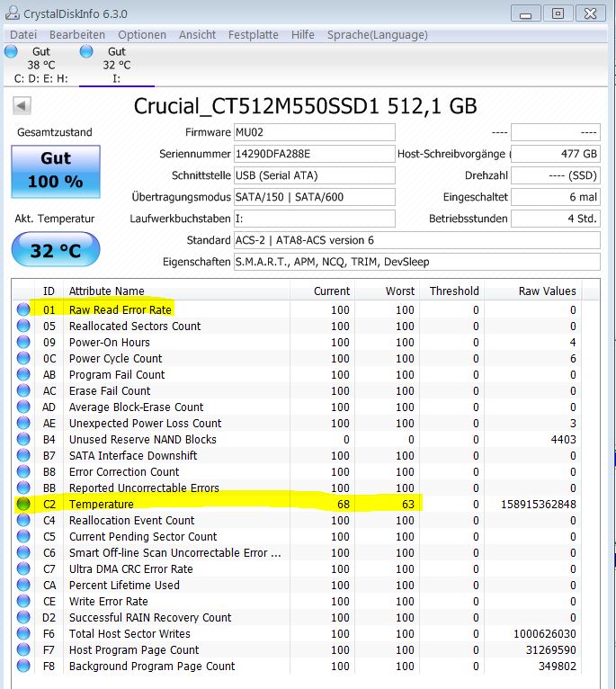Image resolution: width=616 pixels, height=689 pixels.
Task: Click the Gut 100 % health status button
Action: (x=56, y=172)
